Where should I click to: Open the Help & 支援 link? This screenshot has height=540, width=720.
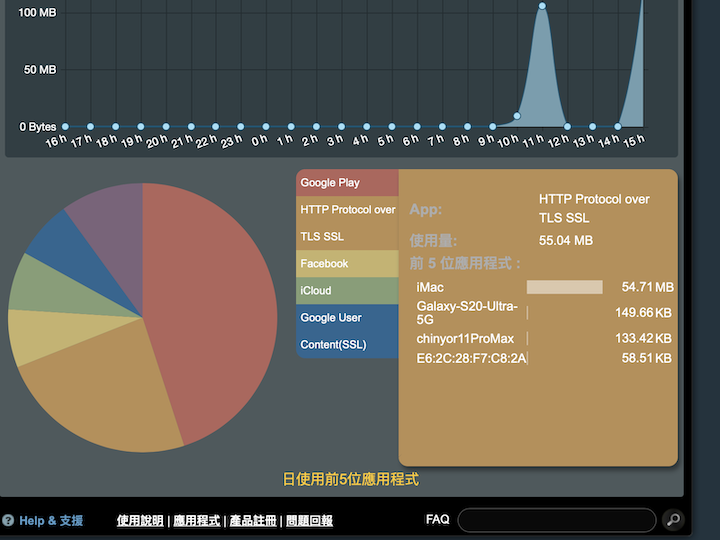pyautogui.click(x=51, y=520)
